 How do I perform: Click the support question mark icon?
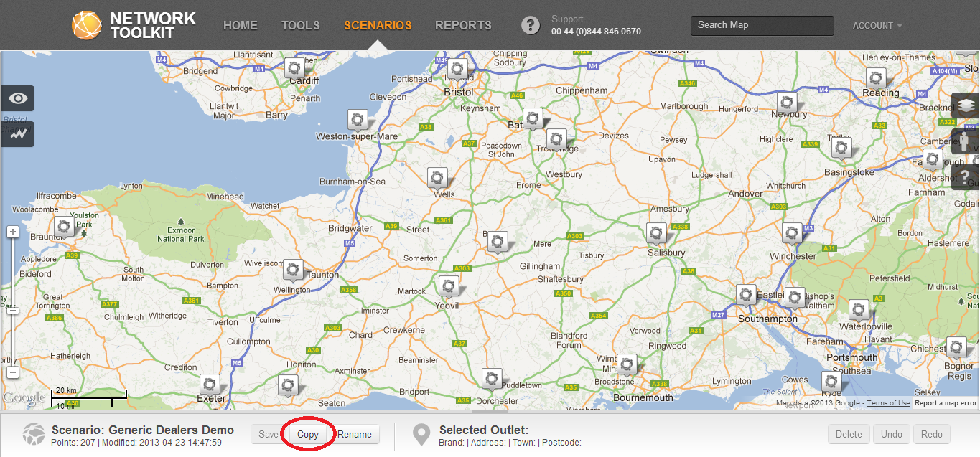530,25
